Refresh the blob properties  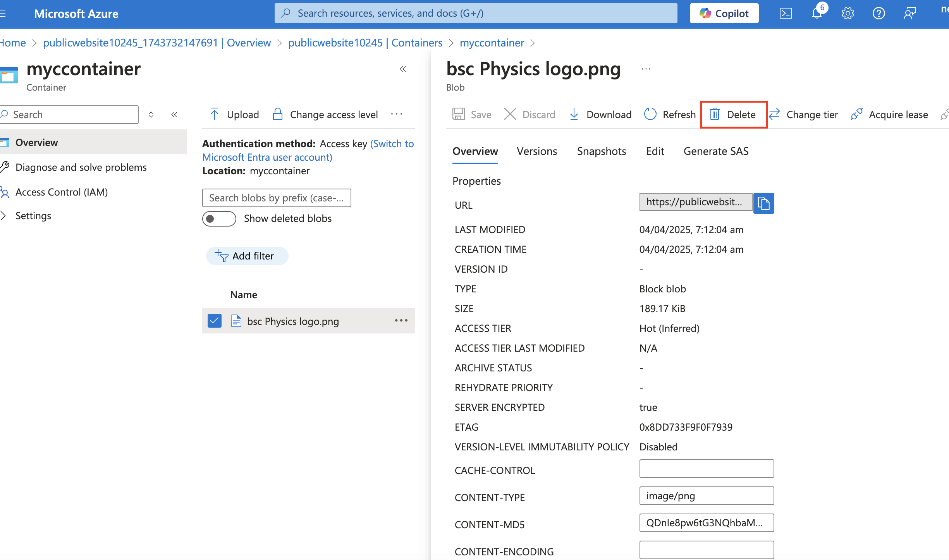[x=670, y=115]
